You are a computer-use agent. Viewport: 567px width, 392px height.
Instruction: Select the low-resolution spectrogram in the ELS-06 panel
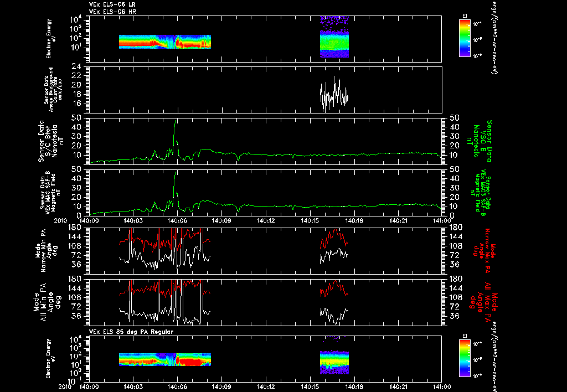[165, 42]
